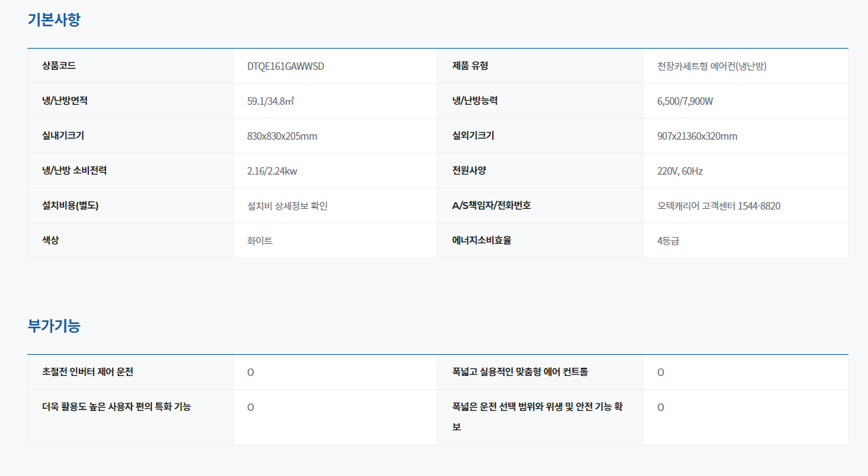This screenshot has width=868, height=476.
Task: Click the 4등급 energy efficiency value
Action: click(x=668, y=241)
